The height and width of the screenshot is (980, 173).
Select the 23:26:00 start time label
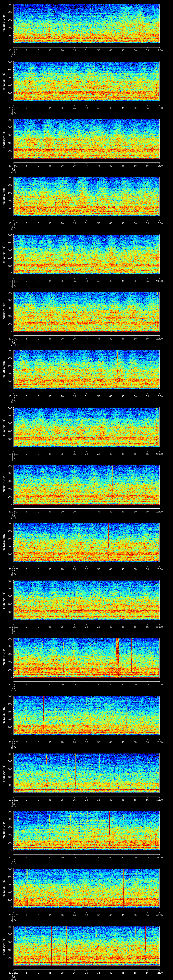pos(14,627)
